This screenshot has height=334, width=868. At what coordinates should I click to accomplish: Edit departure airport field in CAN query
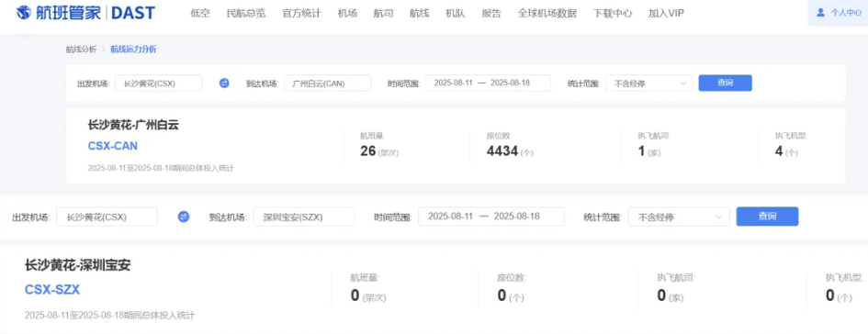tap(158, 83)
